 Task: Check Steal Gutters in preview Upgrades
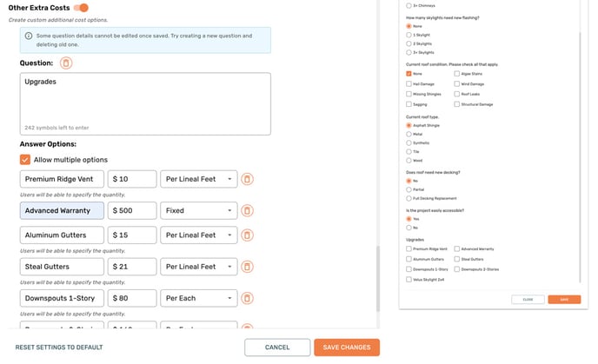457,259
